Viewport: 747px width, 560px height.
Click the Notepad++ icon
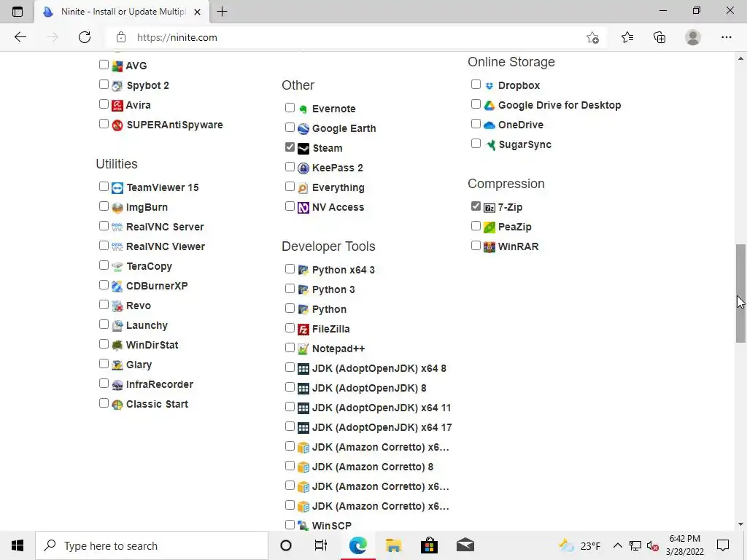[303, 349]
